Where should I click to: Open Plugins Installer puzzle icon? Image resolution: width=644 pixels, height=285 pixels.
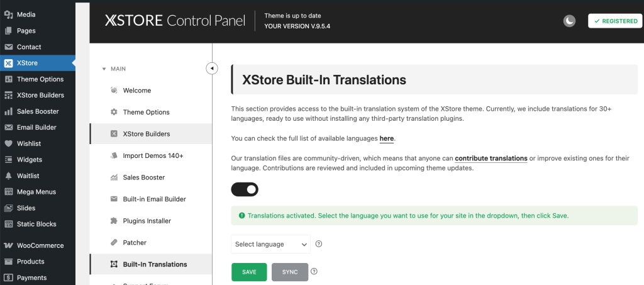click(114, 221)
